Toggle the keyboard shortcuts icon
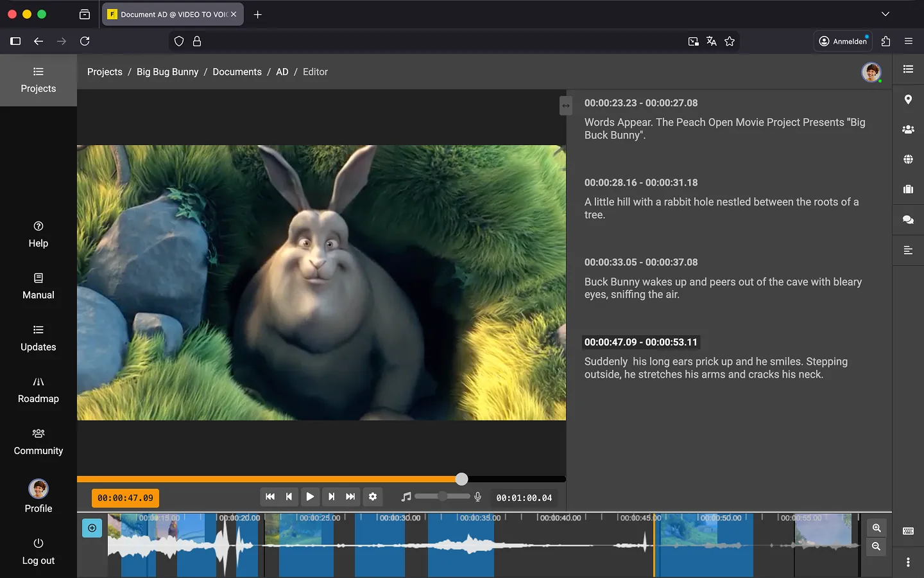The width and height of the screenshot is (924, 578). coord(908,531)
